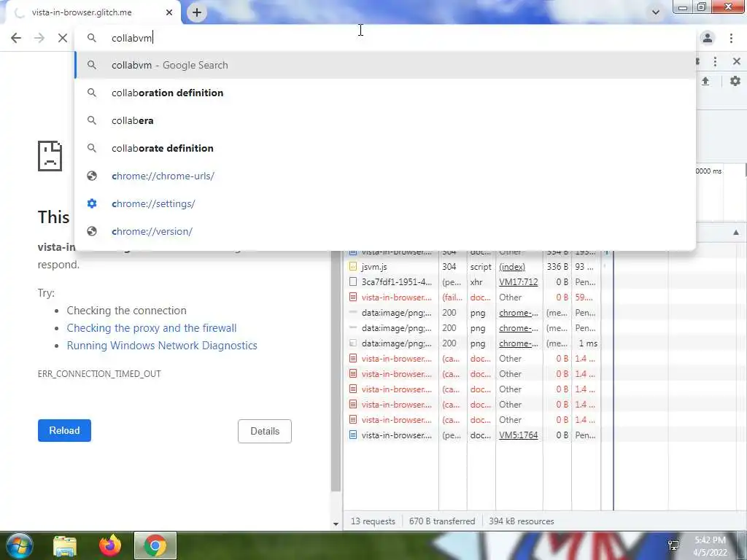Click the 13 requests status text
This screenshot has height=560, width=747.
click(x=373, y=521)
